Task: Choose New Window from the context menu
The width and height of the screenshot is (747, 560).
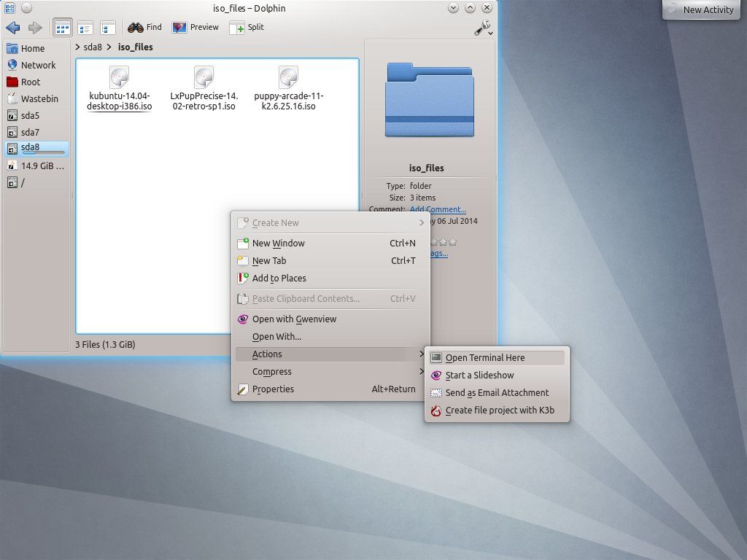Action: tap(329, 243)
